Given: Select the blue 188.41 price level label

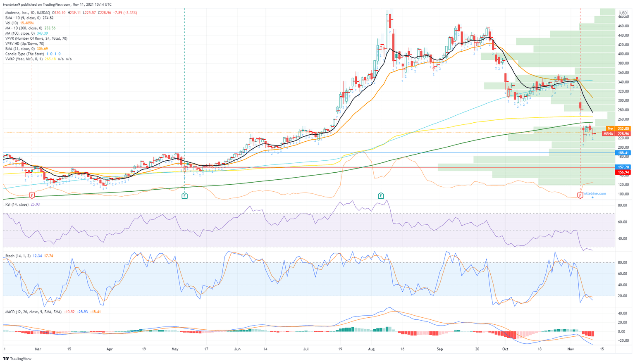Looking at the screenshot, I should pyautogui.click(x=623, y=153).
